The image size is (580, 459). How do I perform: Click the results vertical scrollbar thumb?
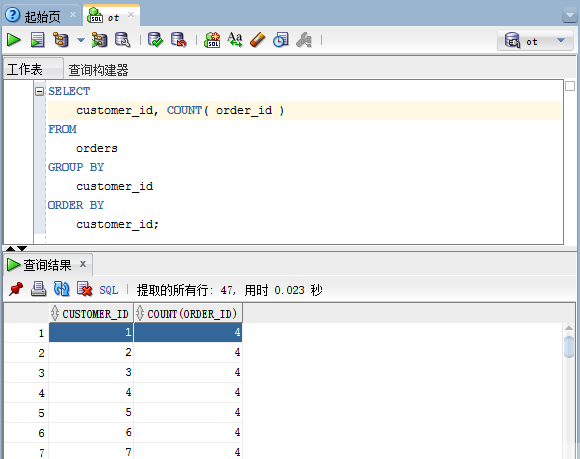pyautogui.click(x=569, y=347)
